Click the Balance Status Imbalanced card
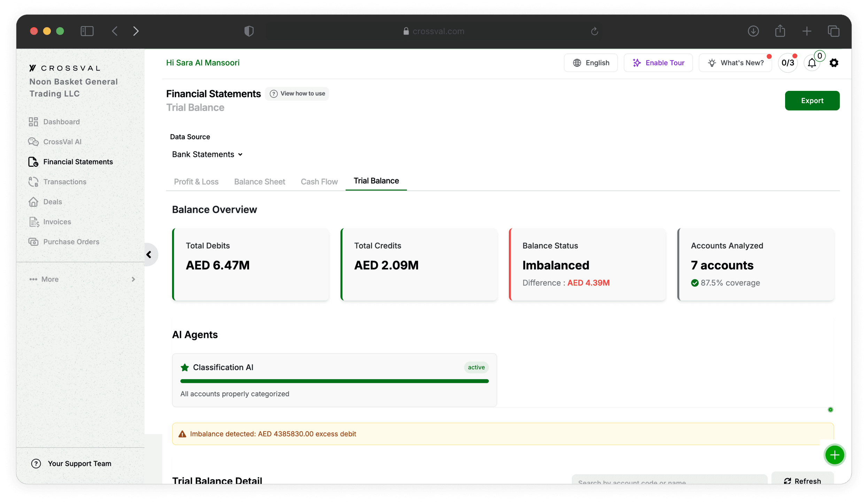Image resolution: width=868 pixels, height=502 pixels. click(x=587, y=265)
